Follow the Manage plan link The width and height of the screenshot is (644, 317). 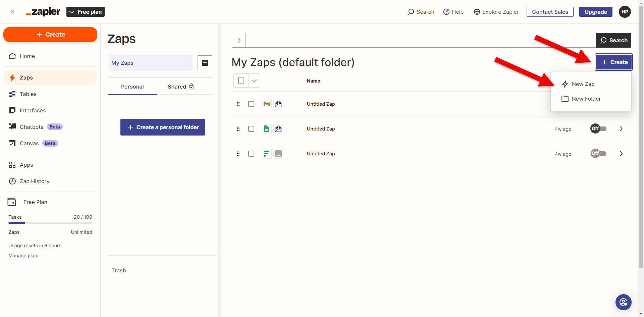[23, 256]
